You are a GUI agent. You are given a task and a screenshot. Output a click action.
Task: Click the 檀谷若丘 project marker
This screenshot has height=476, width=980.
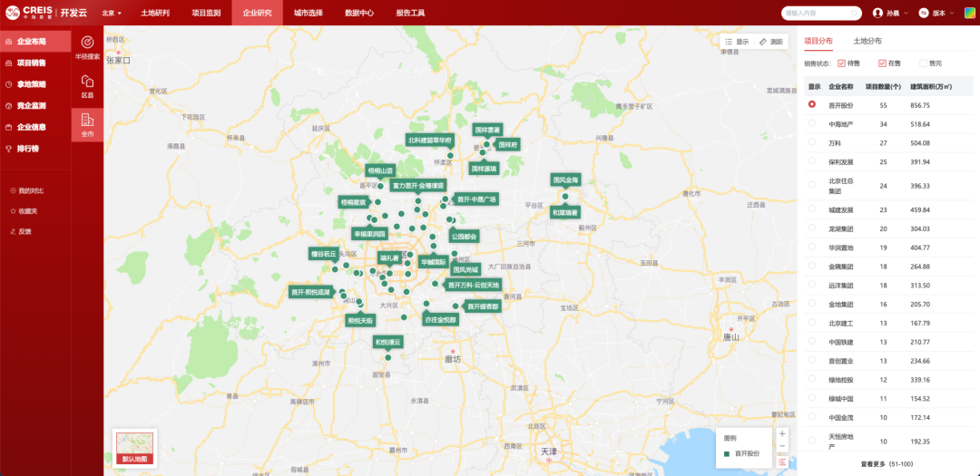(324, 254)
